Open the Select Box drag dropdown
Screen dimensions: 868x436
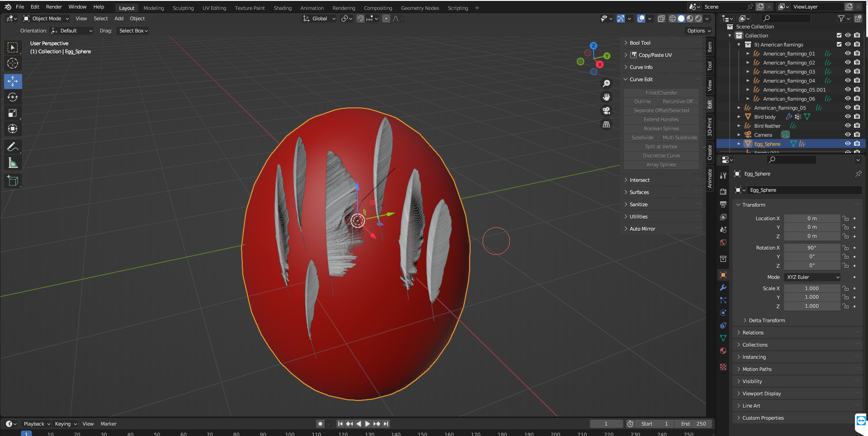pos(133,31)
